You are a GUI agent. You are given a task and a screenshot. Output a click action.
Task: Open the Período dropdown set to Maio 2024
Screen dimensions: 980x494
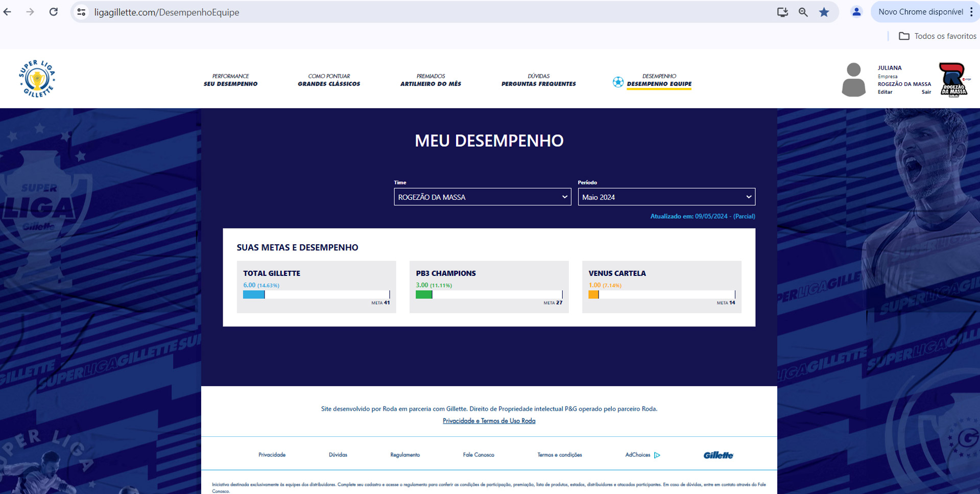click(x=666, y=197)
